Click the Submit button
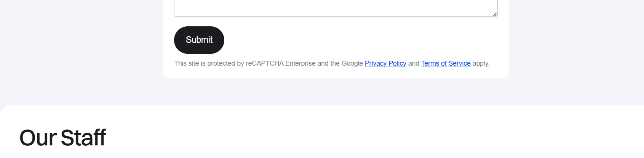This screenshot has height=158, width=644. point(199,40)
